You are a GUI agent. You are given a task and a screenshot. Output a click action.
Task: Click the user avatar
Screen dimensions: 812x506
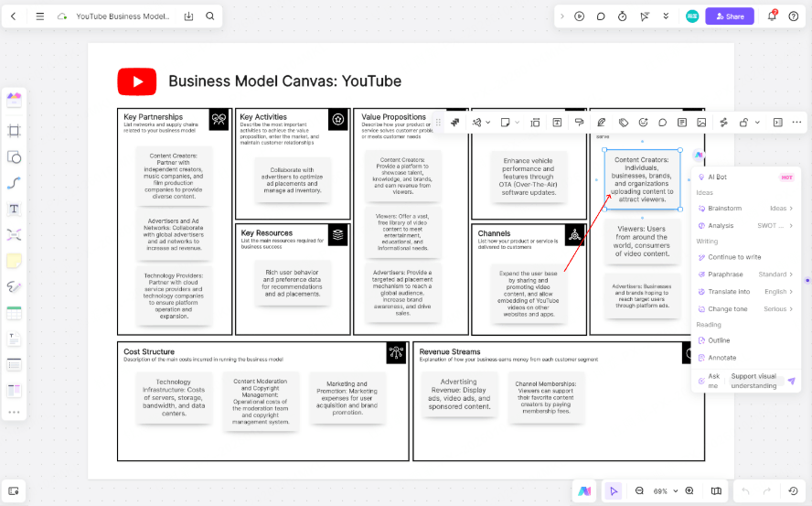tap(692, 16)
